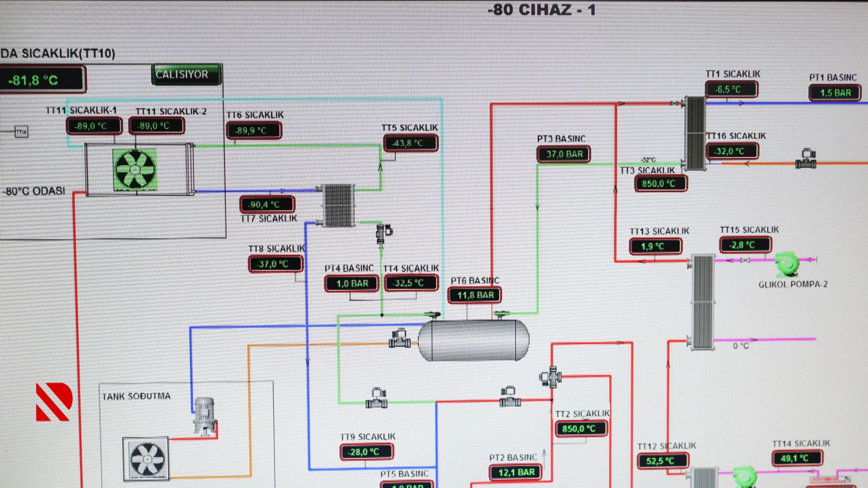This screenshot has height=488, width=868.
Task: Select the GLIKOL POMPA-2 pump icon
Action: click(x=787, y=264)
